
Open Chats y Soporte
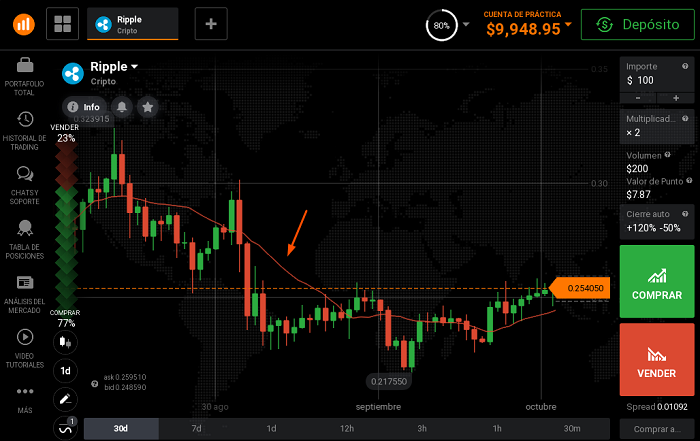point(25,186)
